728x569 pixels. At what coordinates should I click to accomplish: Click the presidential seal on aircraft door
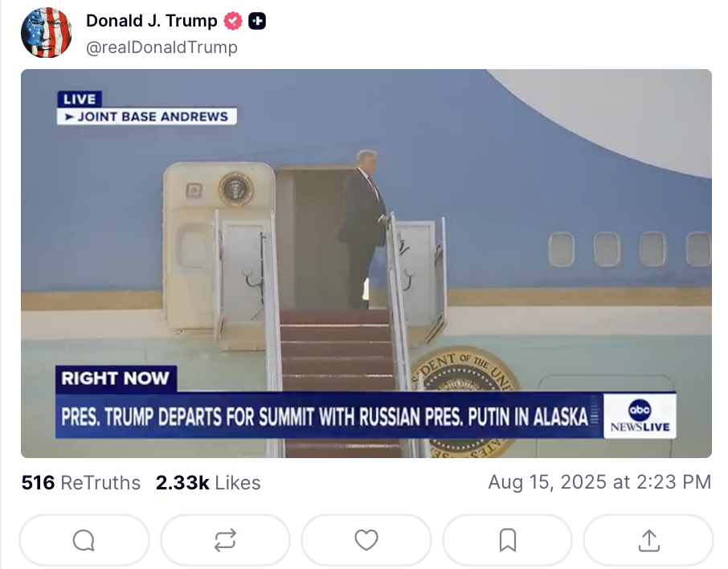pos(236,189)
